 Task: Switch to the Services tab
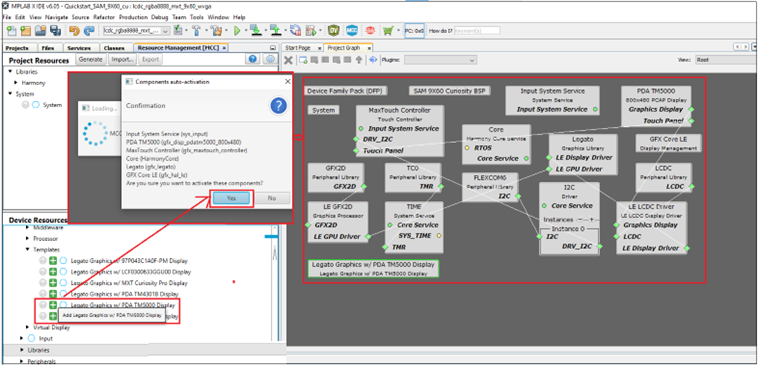click(x=79, y=48)
